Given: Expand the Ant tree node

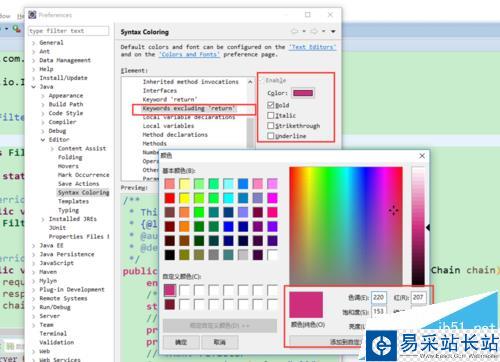Looking at the screenshot, I should (x=34, y=52).
